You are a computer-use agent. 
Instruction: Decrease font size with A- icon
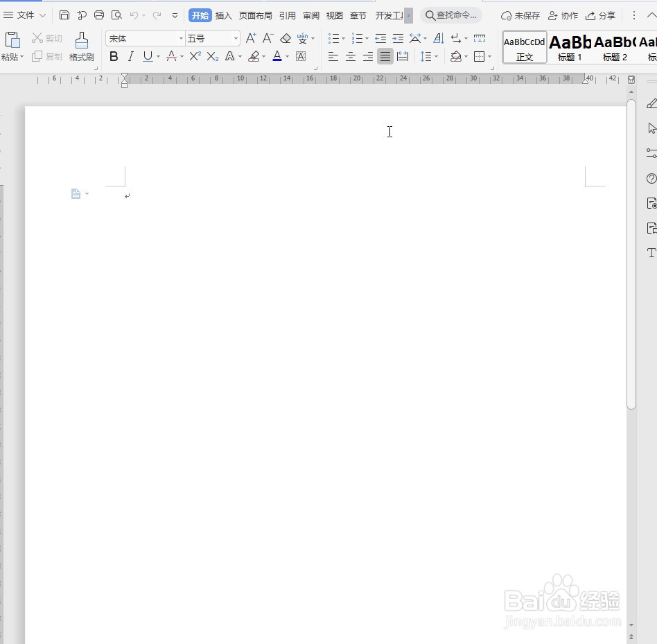(x=268, y=39)
